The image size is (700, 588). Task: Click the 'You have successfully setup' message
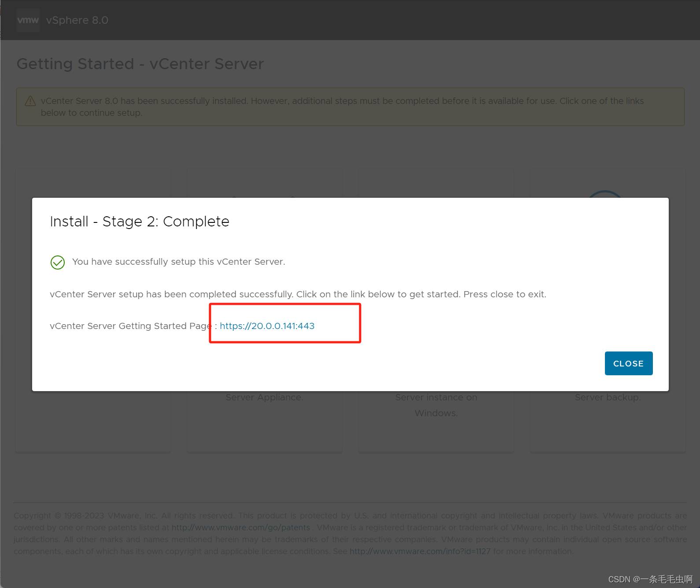pos(178,262)
